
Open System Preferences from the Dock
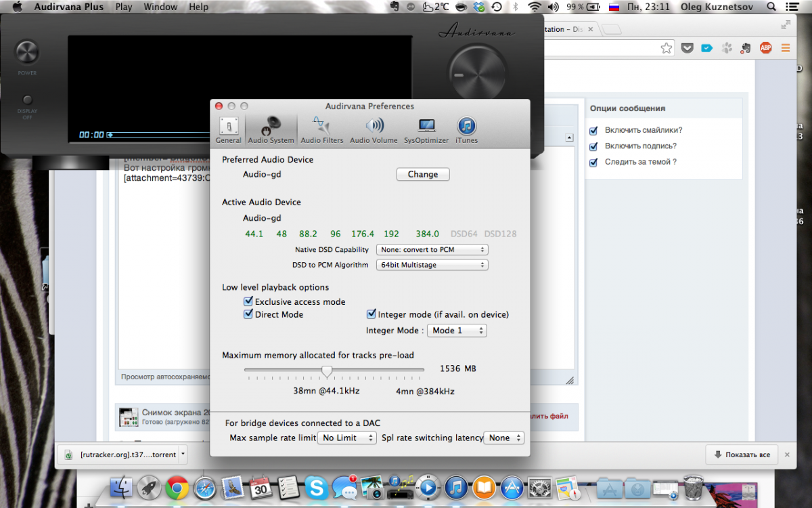pyautogui.click(x=540, y=488)
